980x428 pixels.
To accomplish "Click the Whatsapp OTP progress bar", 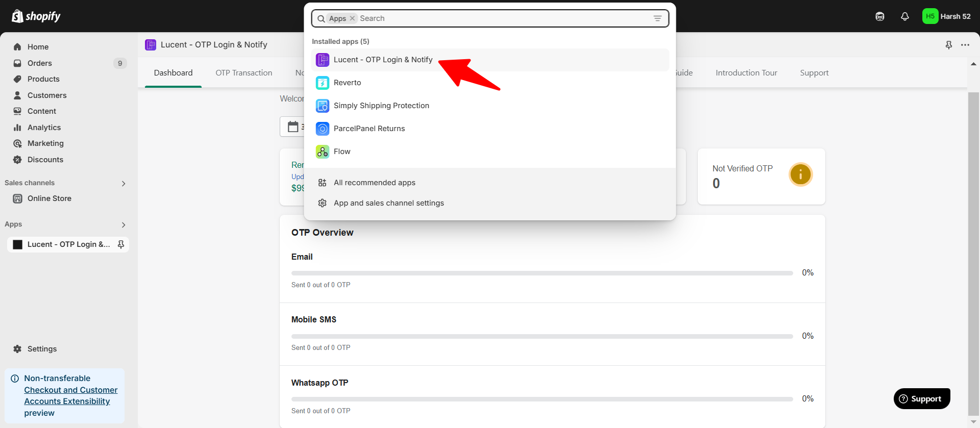I will tap(542, 399).
